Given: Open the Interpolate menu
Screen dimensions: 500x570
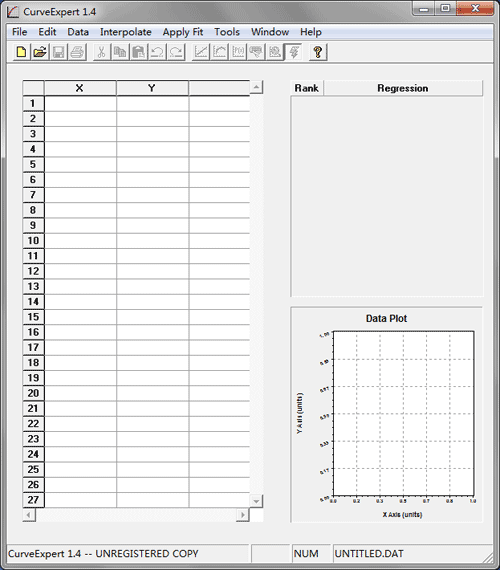Looking at the screenshot, I should pos(126,32).
